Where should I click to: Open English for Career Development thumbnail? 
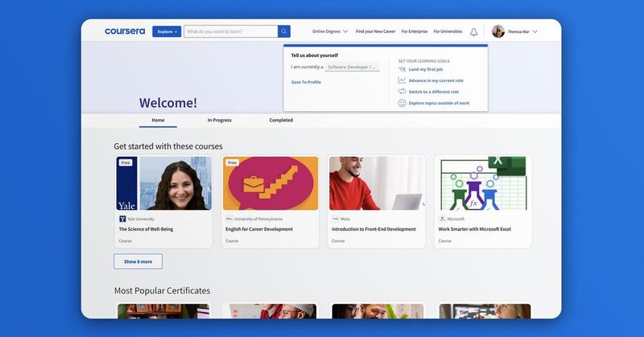click(270, 183)
